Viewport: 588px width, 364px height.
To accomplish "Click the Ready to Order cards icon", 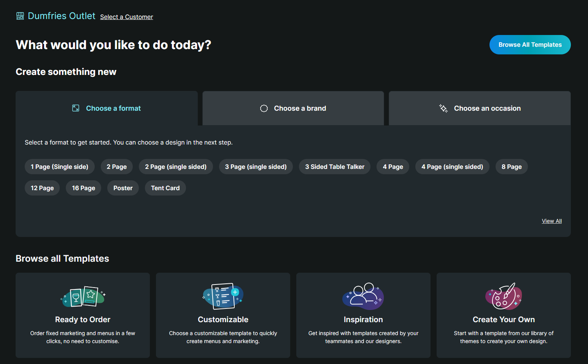I will click(x=83, y=297).
